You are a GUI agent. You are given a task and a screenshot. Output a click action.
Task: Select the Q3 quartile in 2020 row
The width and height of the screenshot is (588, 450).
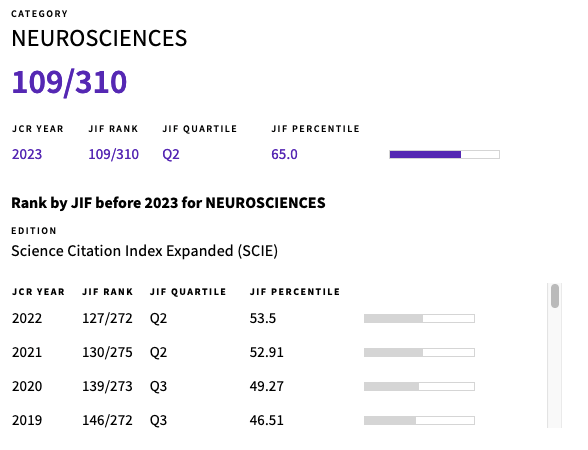pos(158,386)
